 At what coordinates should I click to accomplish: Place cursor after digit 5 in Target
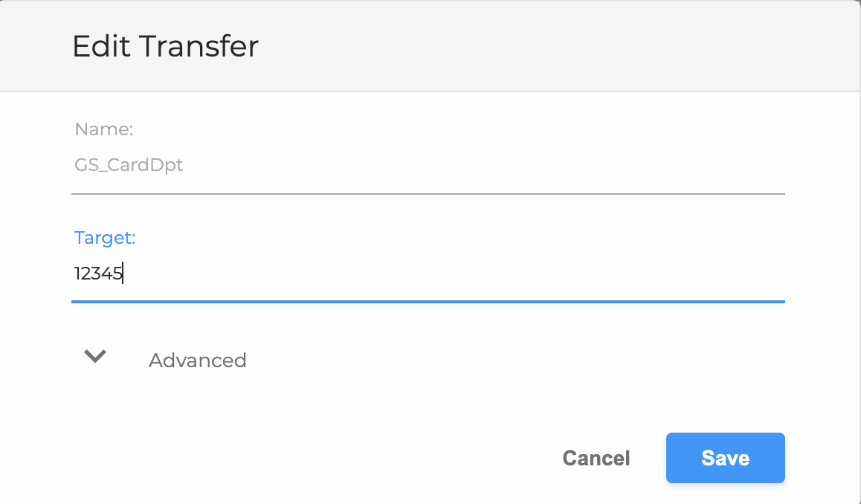(x=123, y=273)
